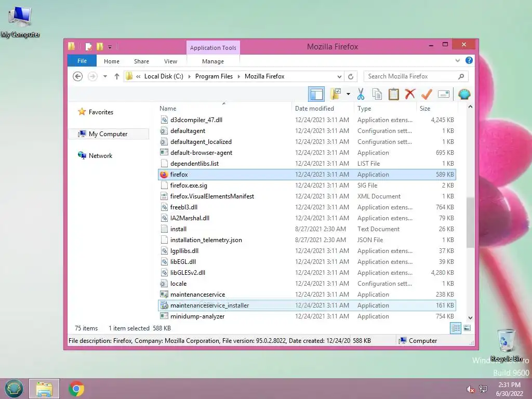Delete the file using the red X icon
Screen dimensions: 532x399
click(410, 94)
